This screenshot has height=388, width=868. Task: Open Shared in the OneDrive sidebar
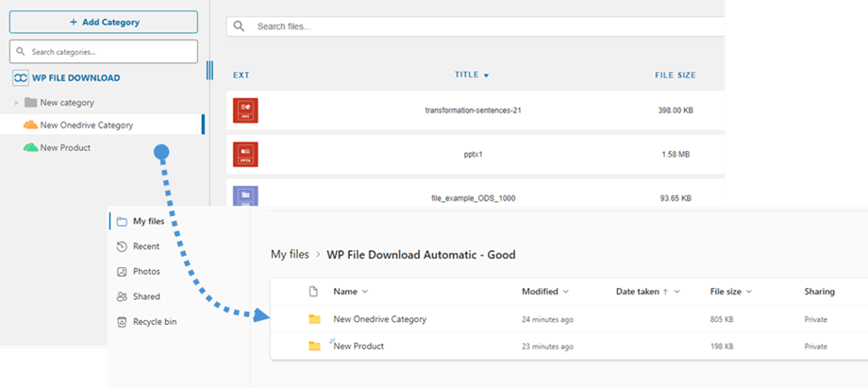pyautogui.click(x=145, y=296)
